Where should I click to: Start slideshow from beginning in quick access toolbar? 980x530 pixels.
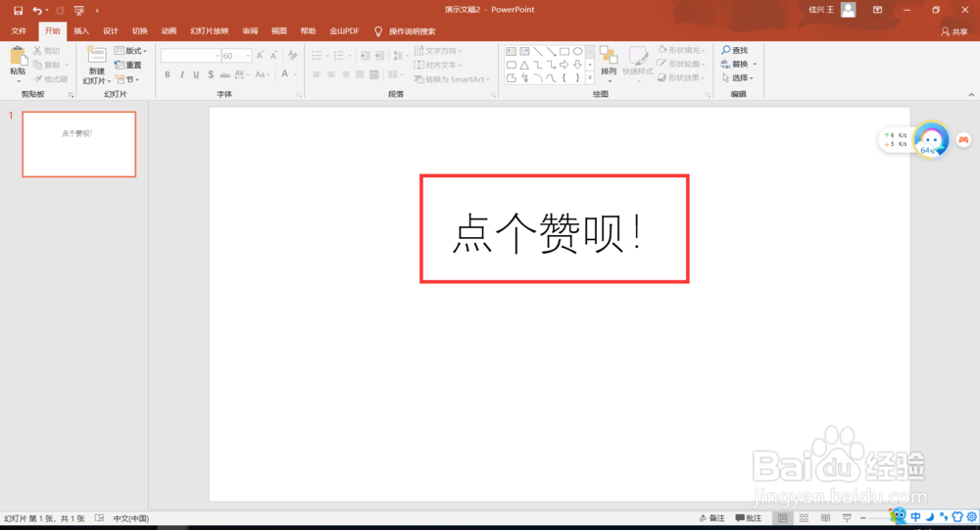78,11
